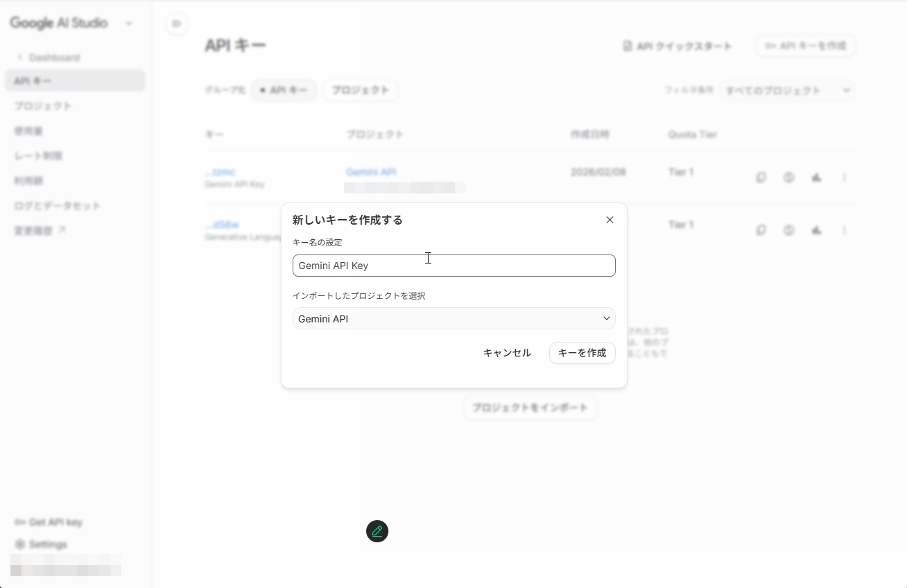907x588 pixels.
Task: Open レート制限 from the sidebar menu
Action: tap(39, 155)
